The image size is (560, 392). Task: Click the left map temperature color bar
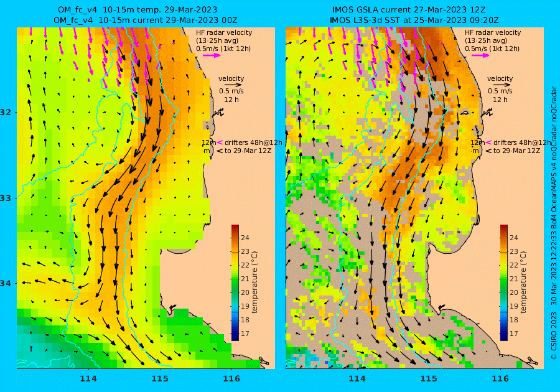pyautogui.click(x=235, y=282)
